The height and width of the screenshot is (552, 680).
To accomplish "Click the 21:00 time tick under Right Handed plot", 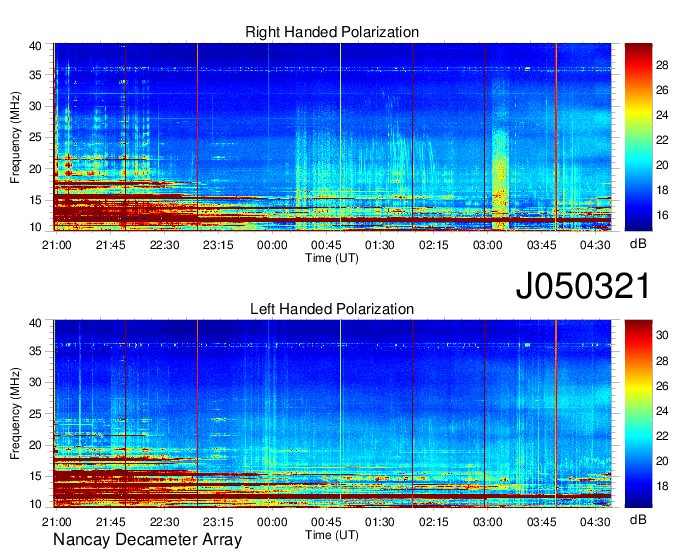I will pos(56,245).
